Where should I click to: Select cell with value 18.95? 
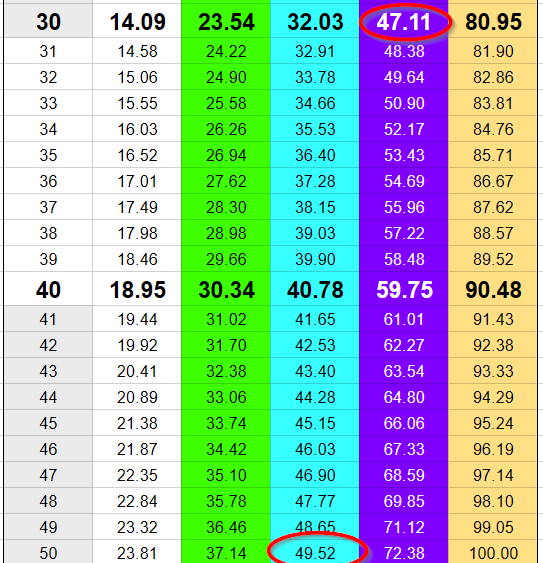pos(137,289)
